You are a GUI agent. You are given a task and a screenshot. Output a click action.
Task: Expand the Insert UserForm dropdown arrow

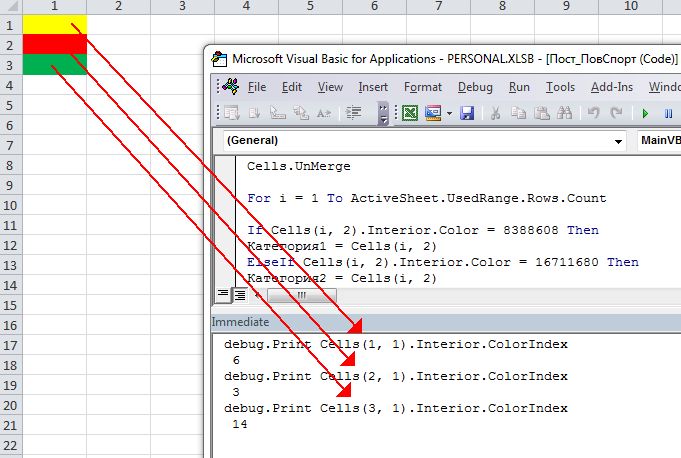[x=449, y=114]
